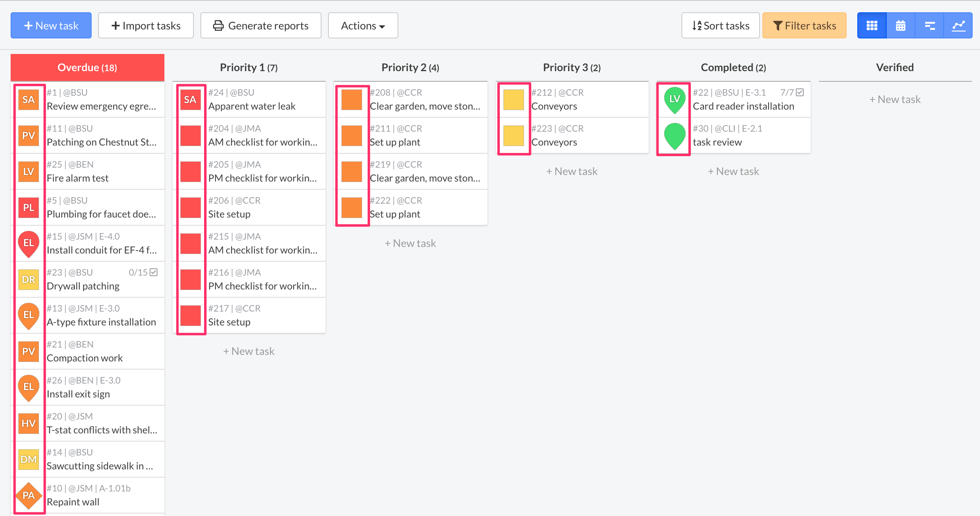Viewport: 980px width, 516px height.
Task: Click Generate reports button
Action: click(x=261, y=26)
